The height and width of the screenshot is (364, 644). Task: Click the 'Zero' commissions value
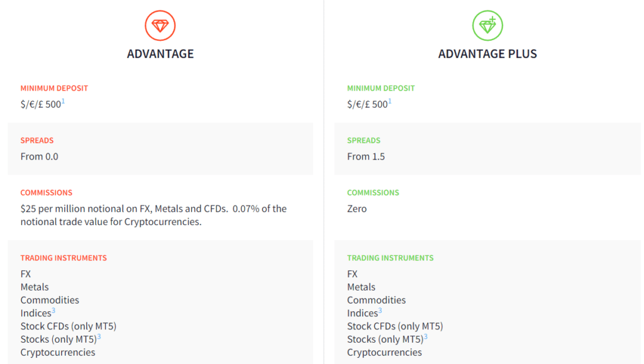click(x=357, y=209)
